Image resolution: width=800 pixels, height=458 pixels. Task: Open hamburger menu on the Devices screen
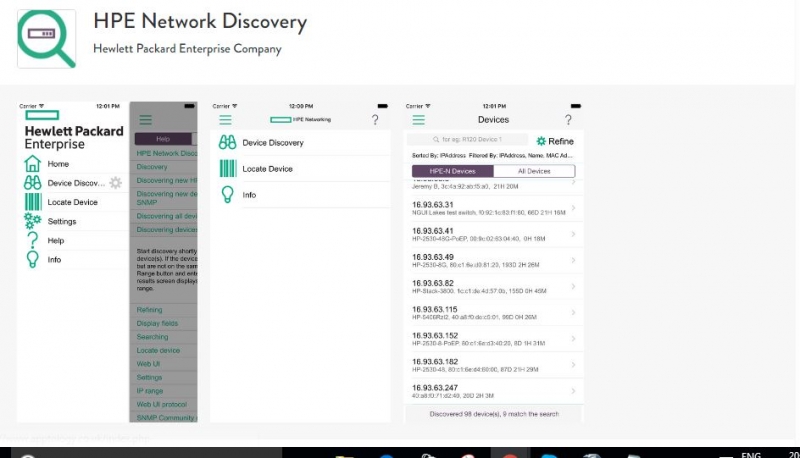click(418, 119)
